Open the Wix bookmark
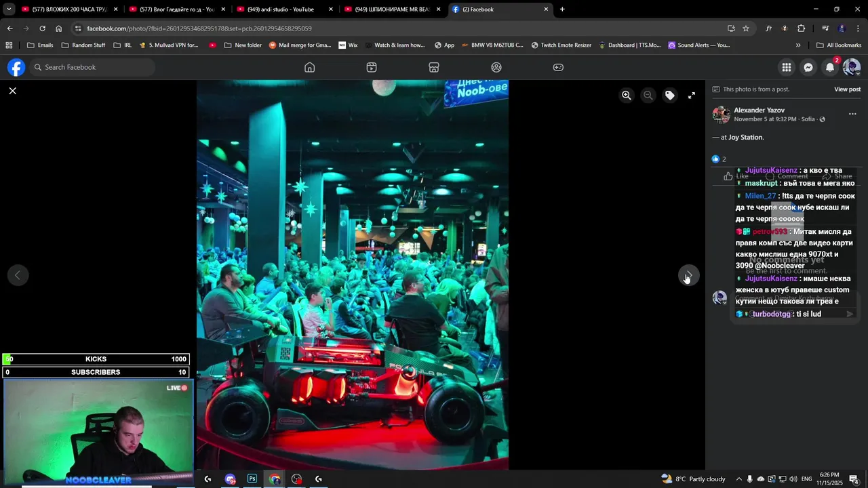This screenshot has width=868, height=488. point(348,45)
